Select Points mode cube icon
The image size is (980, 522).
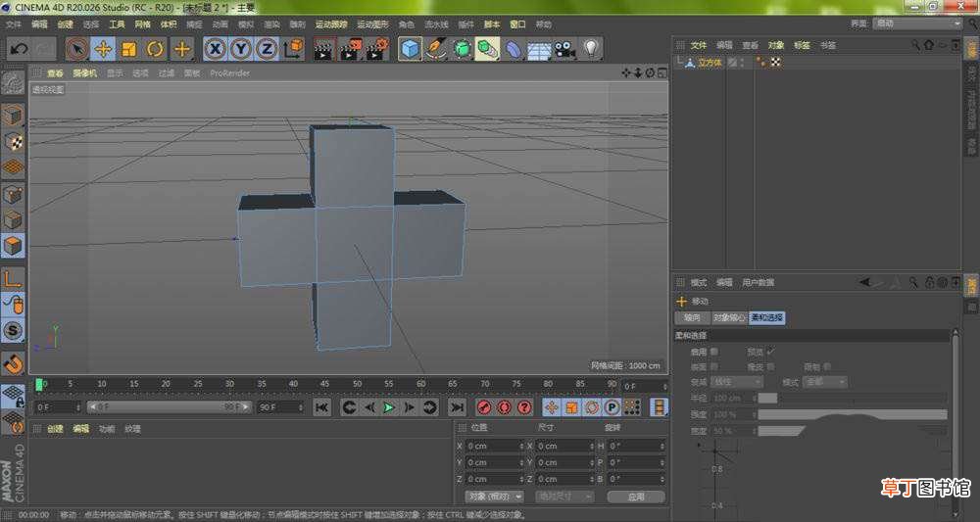13,194
